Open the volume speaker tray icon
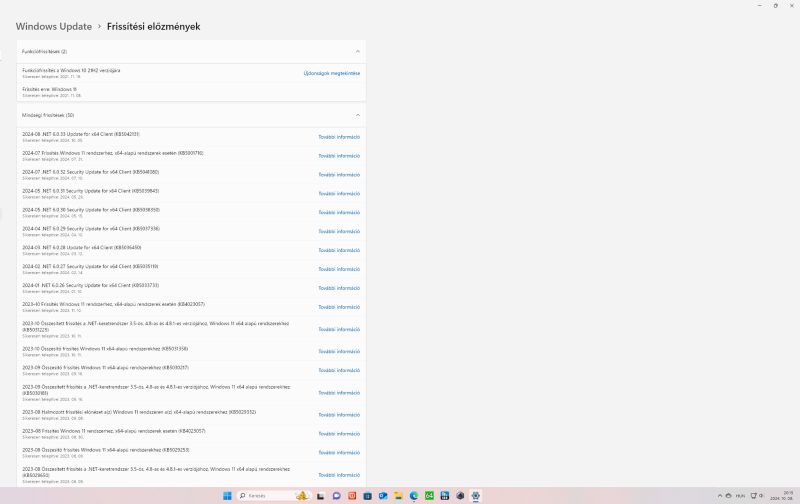This screenshot has width=800, height=504. 761,496
